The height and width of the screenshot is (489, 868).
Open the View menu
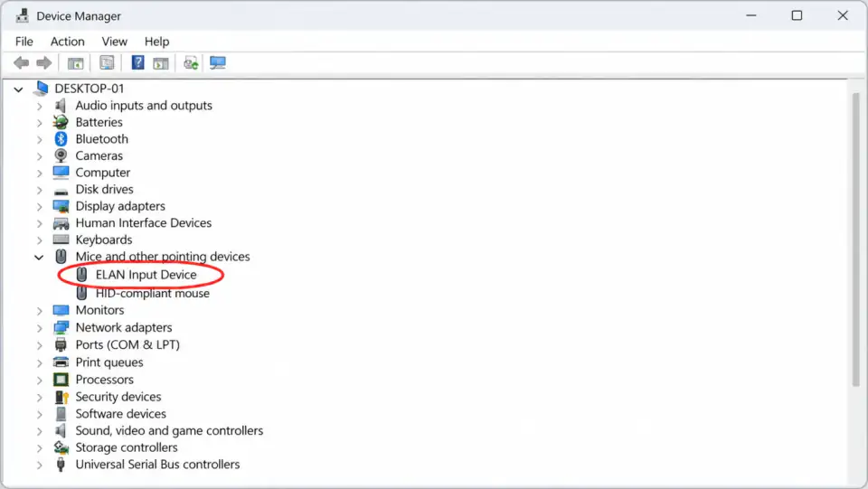point(115,42)
